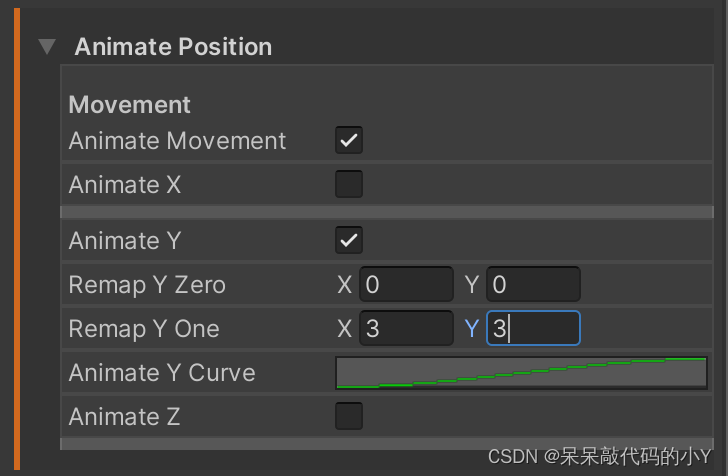
Task: Focus the Remap Y One Y field
Action: (x=533, y=329)
